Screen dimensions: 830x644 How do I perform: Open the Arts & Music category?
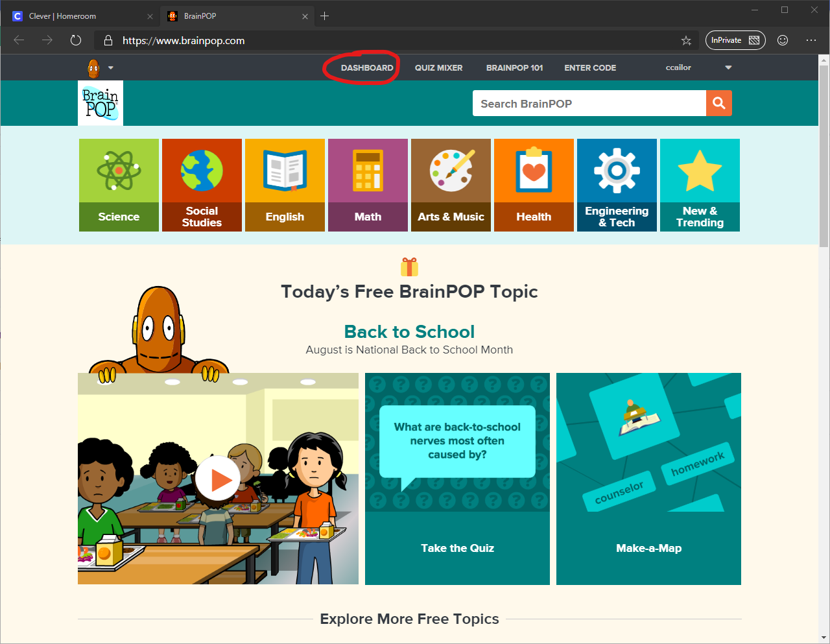coord(451,185)
